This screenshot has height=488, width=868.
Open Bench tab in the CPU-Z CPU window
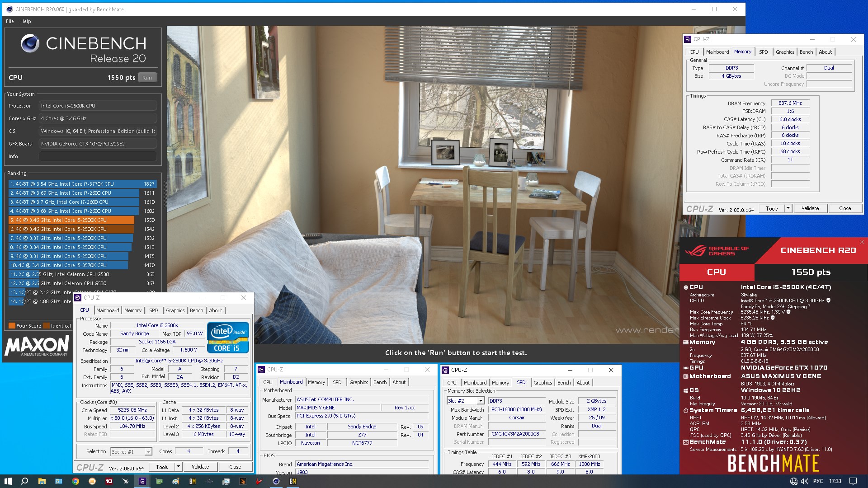click(x=196, y=310)
